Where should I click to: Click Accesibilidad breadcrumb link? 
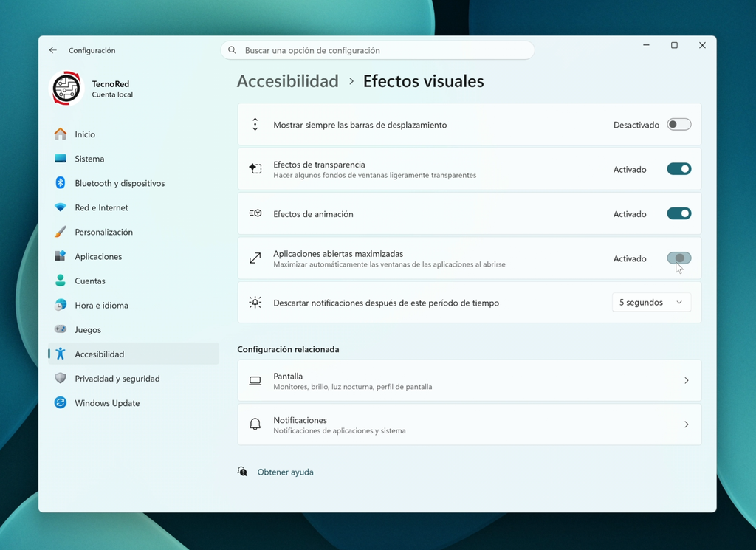click(x=288, y=81)
